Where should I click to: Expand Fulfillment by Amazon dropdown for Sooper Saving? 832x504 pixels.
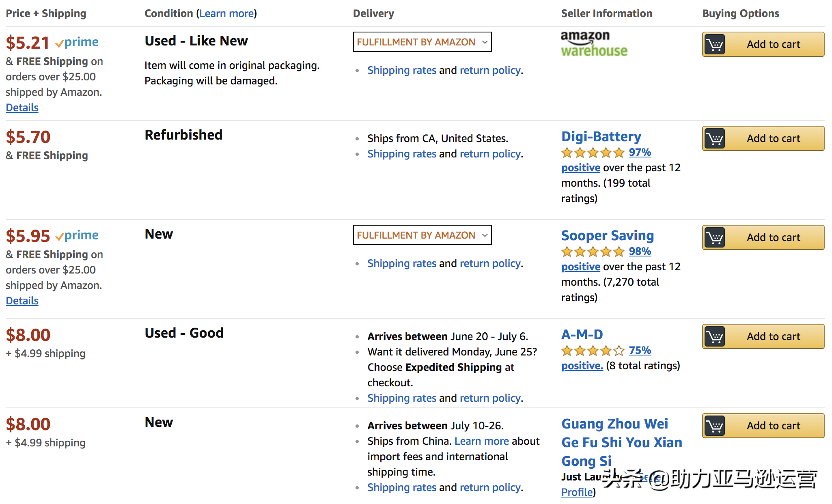[422, 235]
